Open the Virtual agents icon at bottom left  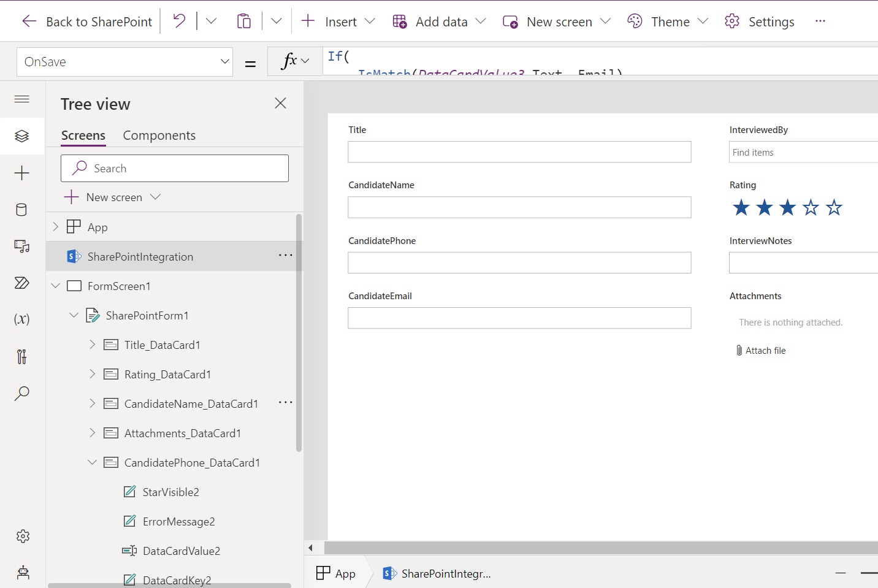[21, 573]
